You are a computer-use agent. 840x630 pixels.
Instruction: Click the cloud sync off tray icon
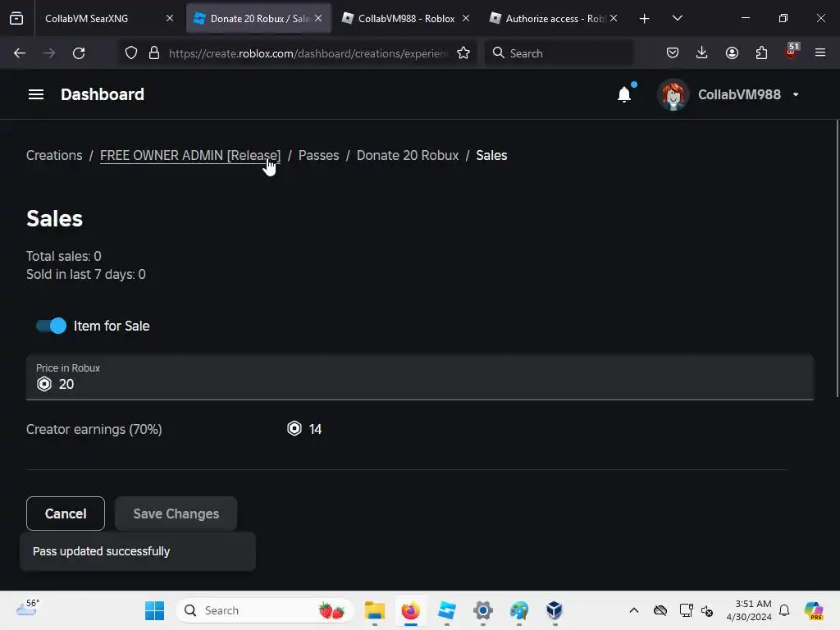pyautogui.click(x=660, y=610)
